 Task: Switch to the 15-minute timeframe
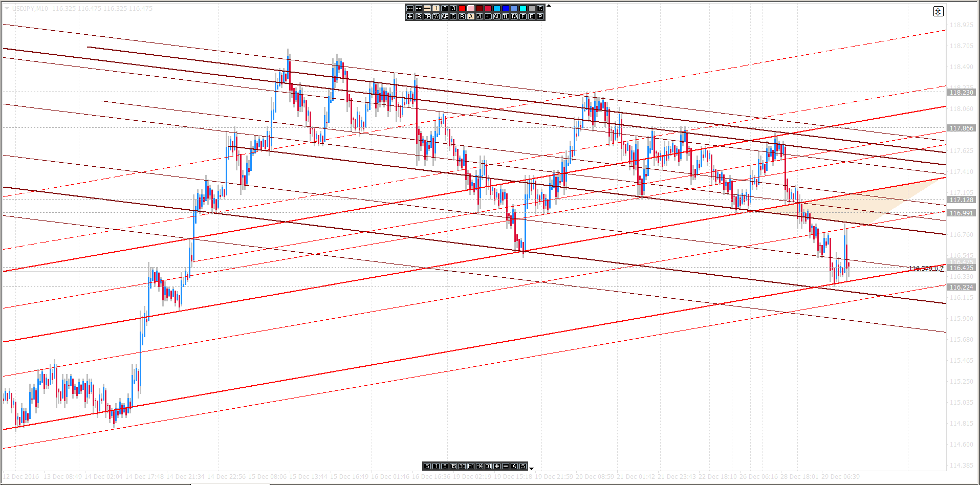(453, 466)
